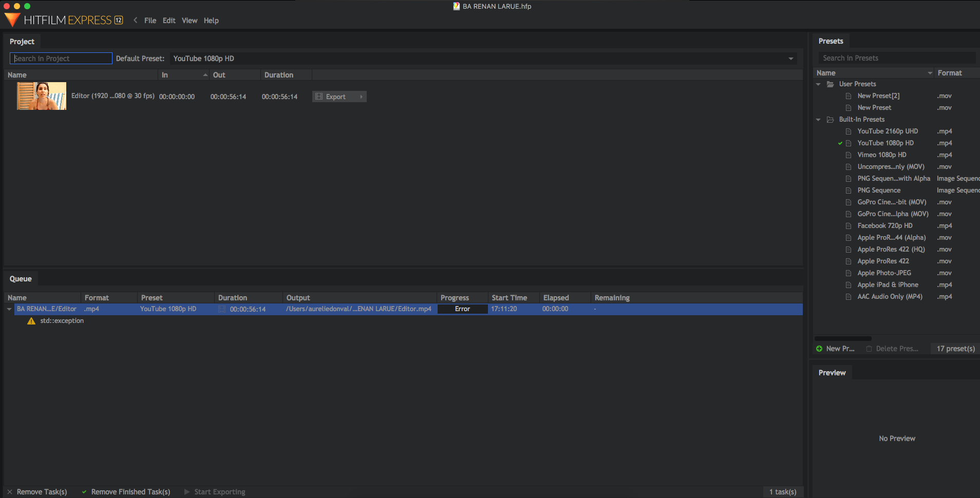Click the Built-In Presets folder icon
980x498 pixels.
click(830, 120)
